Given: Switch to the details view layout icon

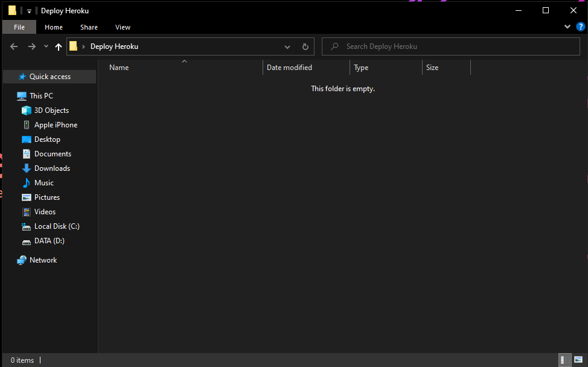Looking at the screenshot, I should [x=564, y=360].
